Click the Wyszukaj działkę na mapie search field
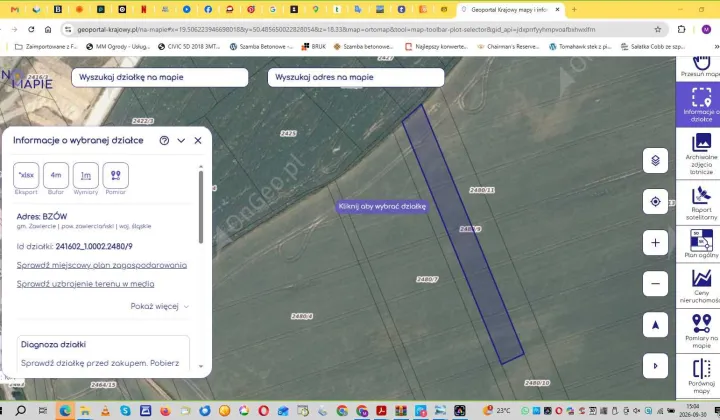Viewport: 720px width, 420px height. (160, 77)
